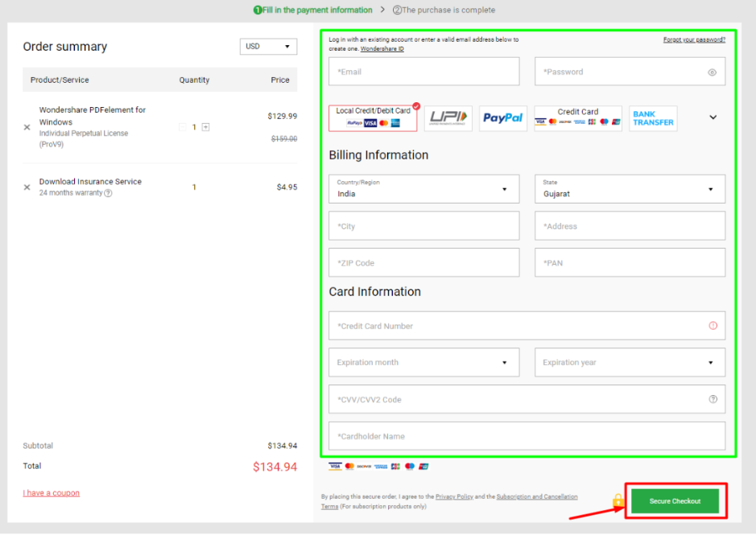Decrease PDFelement quantity with minus button
The height and width of the screenshot is (535, 756).
click(182, 127)
